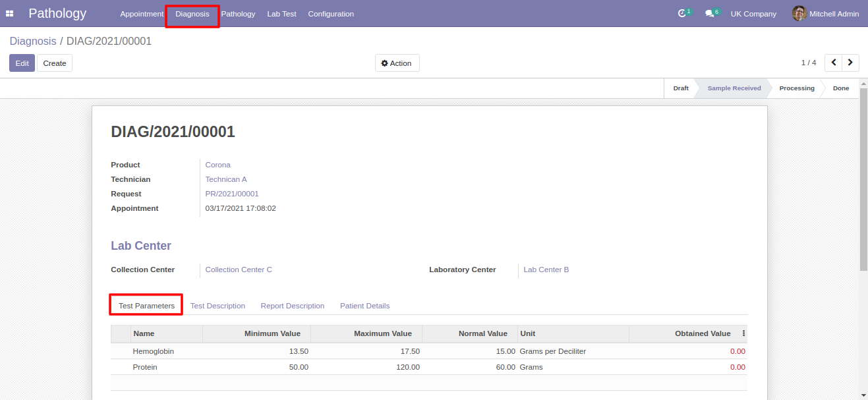Open Mitchell Admin user menu
868x400 pixels.
tap(826, 14)
